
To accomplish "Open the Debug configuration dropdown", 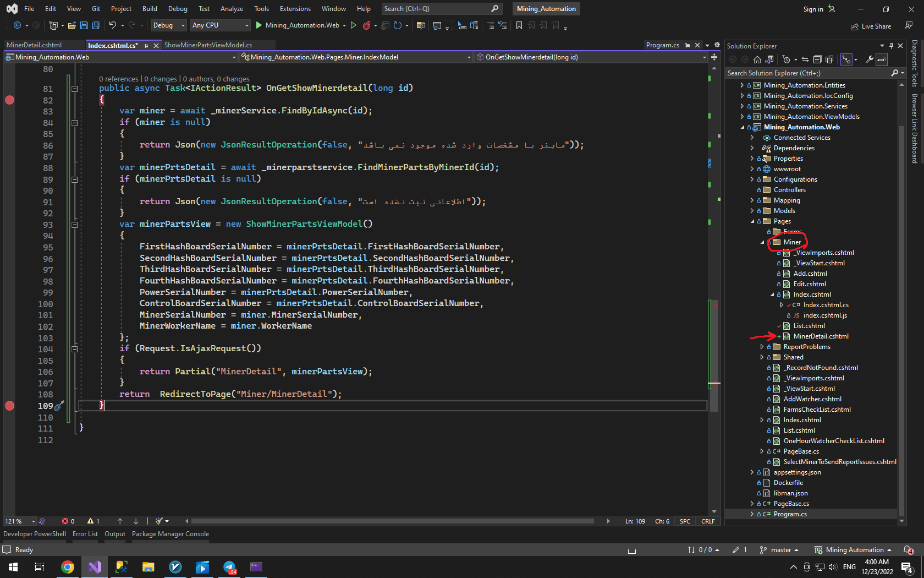I will pos(168,25).
